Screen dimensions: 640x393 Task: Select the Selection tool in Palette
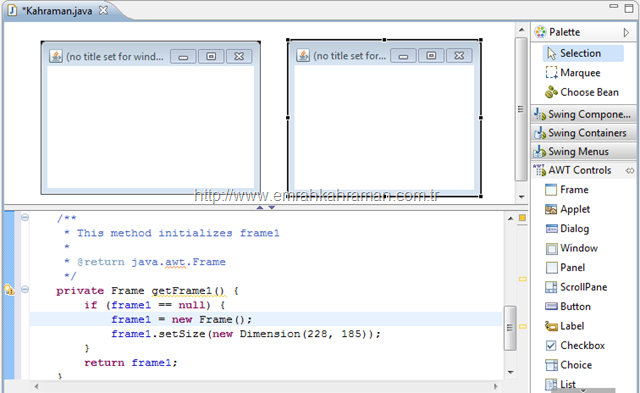point(583,53)
